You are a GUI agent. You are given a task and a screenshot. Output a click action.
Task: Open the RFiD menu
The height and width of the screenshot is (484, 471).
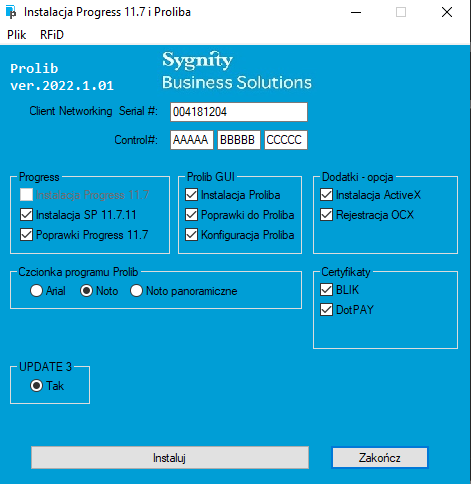52,35
